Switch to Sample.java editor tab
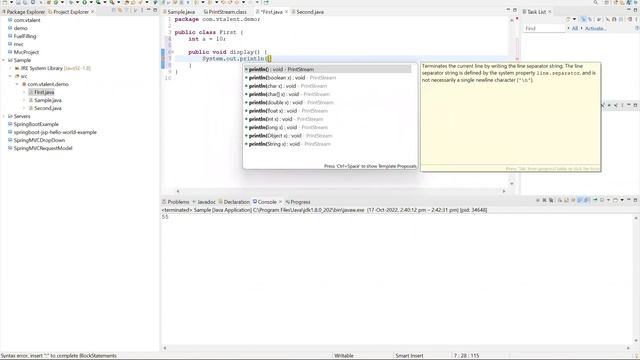The width and height of the screenshot is (640, 360). 180,12
